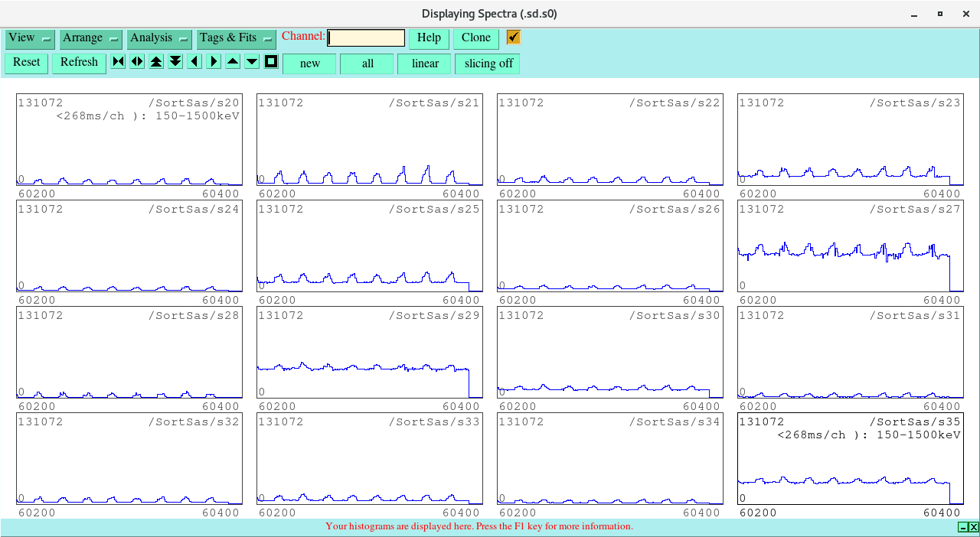The height and width of the screenshot is (537, 980).
Task: Click the Channel input field
Action: click(366, 38)
